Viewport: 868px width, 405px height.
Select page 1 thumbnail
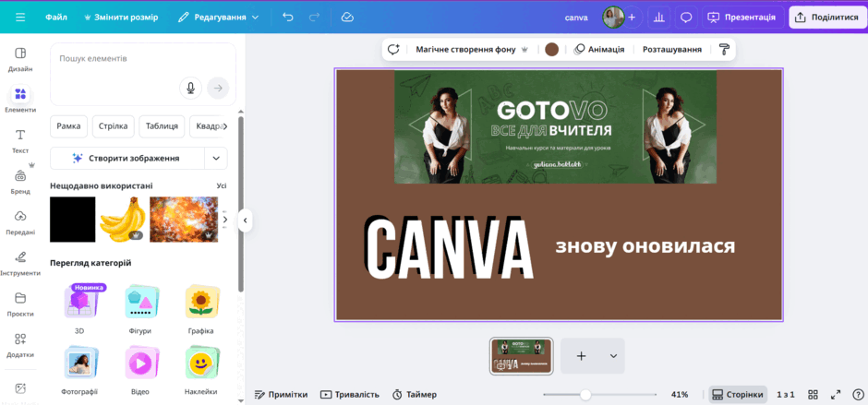pyautogui.click(x=522, y=356)
